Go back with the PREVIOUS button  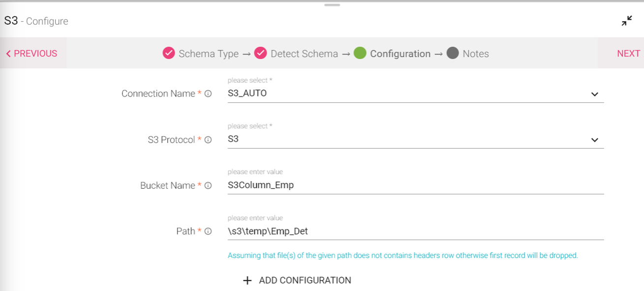31,53
